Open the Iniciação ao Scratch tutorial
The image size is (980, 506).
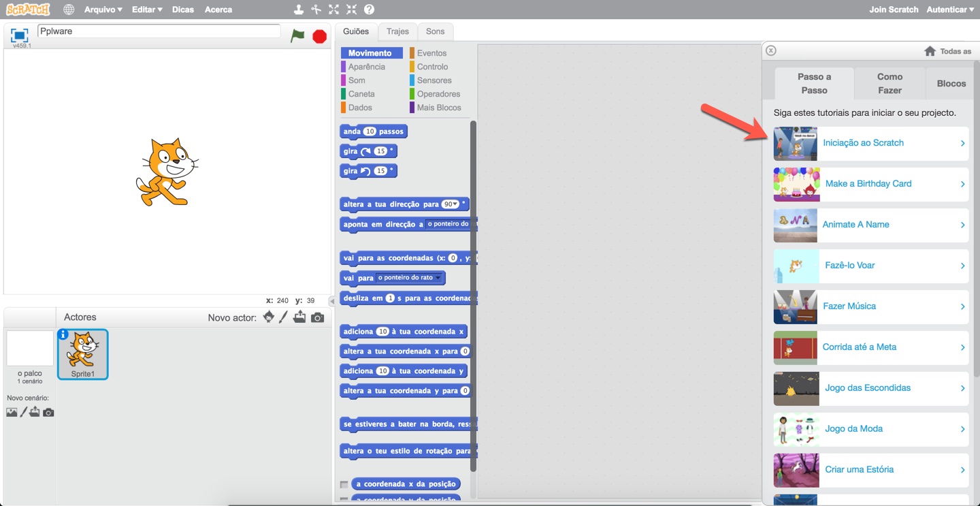(x=871, y=143)
